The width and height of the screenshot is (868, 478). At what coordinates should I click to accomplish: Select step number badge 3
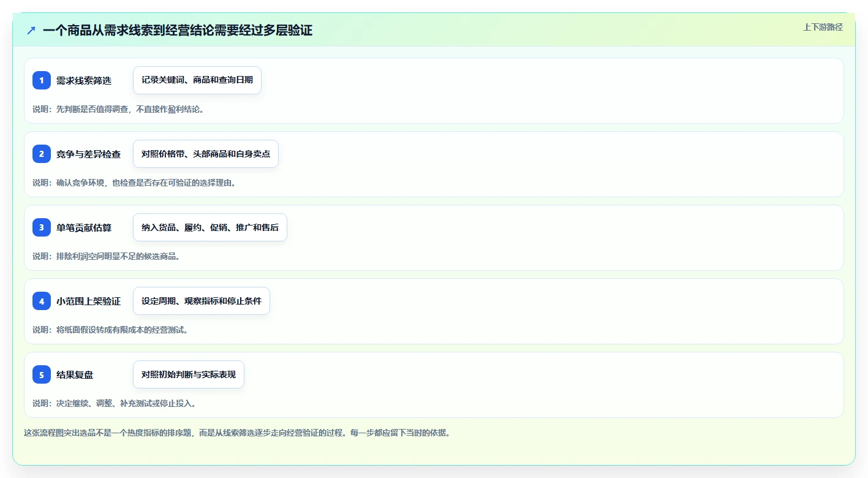[42, 227]
